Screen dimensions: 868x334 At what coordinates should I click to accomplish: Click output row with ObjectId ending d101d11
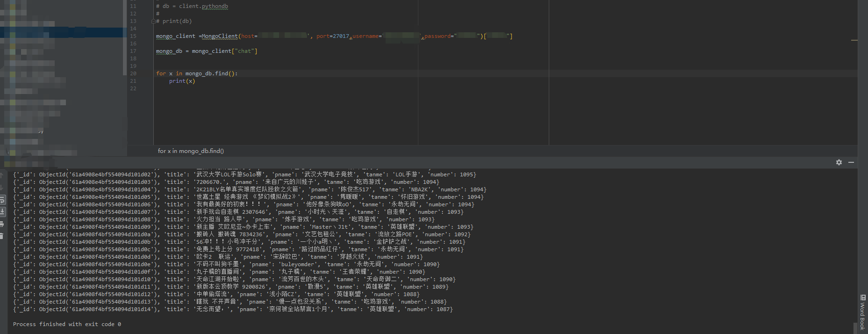tap(231, 287)
